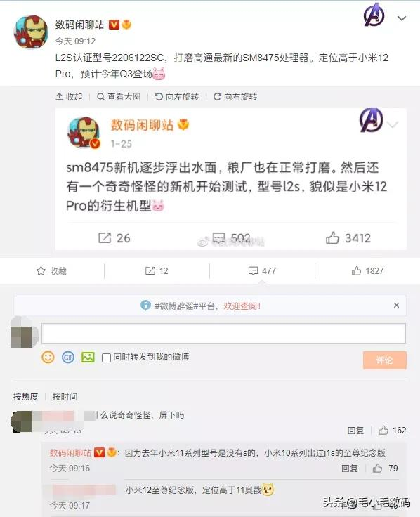Click the emoji smiley icon below comment box
420x517 pixels.
pyautogui.click(x=48, y=358)
